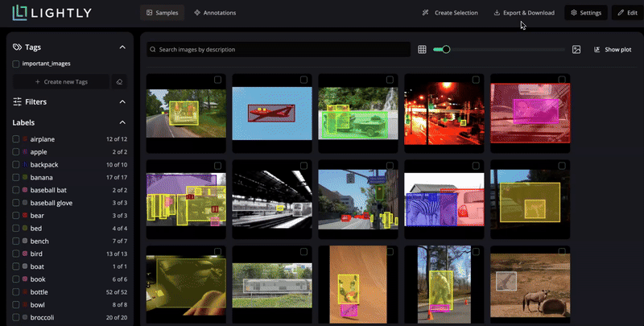Tick the baseball glove filter checkbox

(15, 203)
